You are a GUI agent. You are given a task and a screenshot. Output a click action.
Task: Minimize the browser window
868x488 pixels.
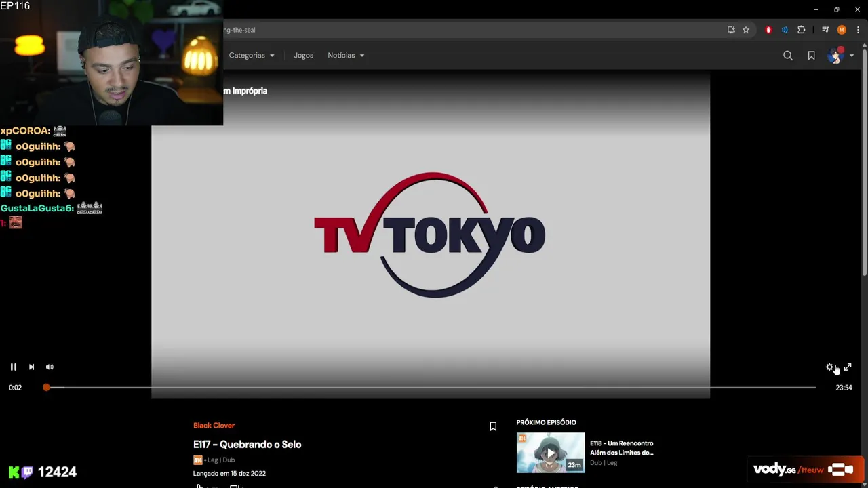[815, 9]
